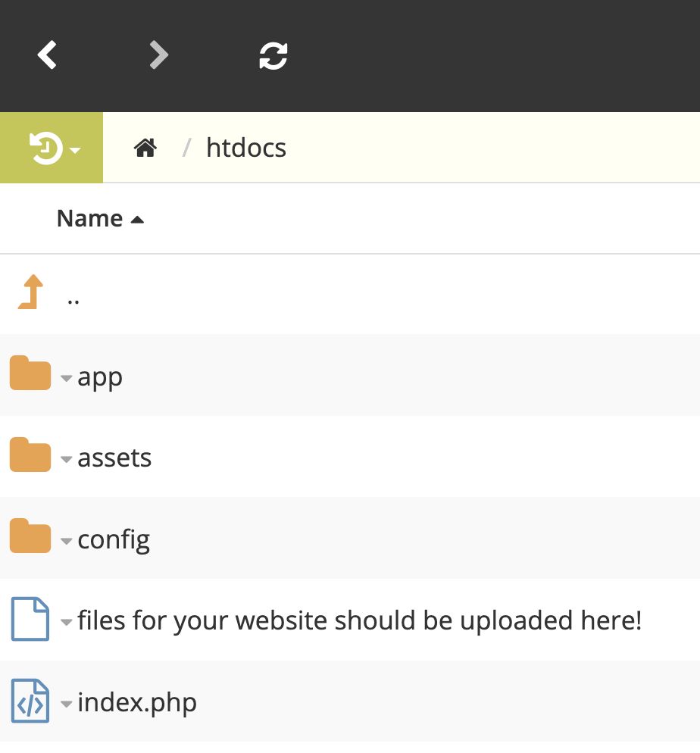Show the config folder dropdown menu
This screenshot has height=753, width=700.
coord(67,541)
